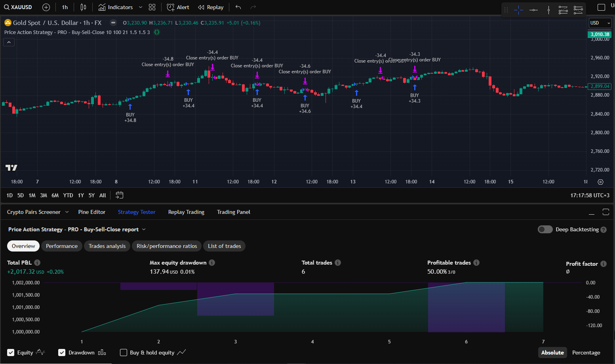Screen dimensions: 615x364
Task: Open the USD currency dropdown
Action: 600,23
